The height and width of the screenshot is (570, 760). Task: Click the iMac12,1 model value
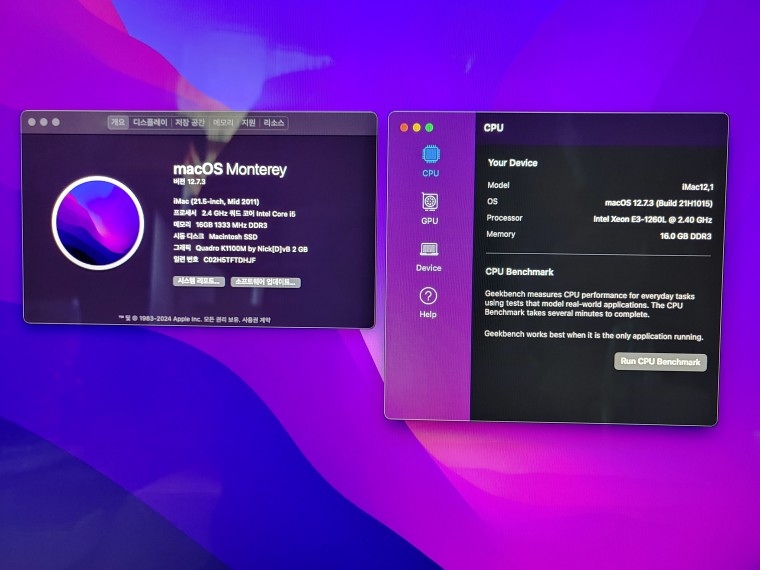(697, 187)
